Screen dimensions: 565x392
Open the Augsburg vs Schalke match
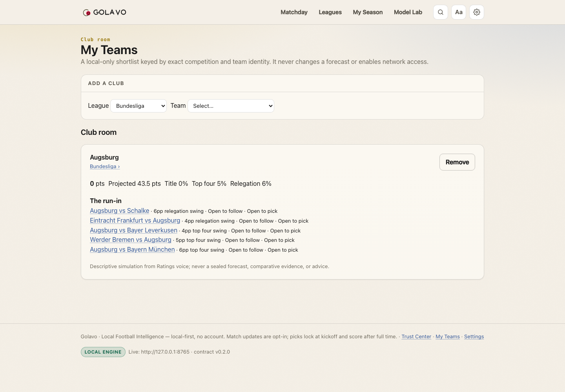pyautogui.click(x=119, y=211)
